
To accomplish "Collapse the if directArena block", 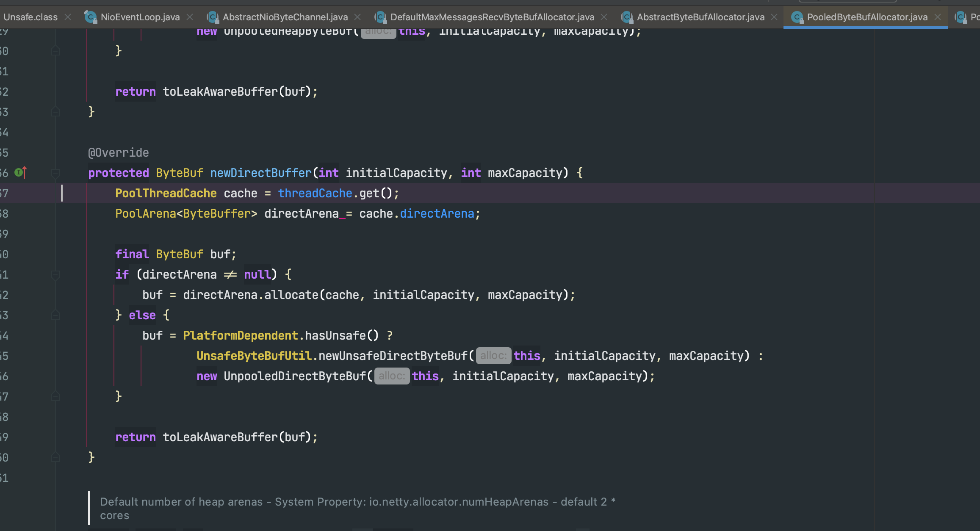I will point(55,274).
